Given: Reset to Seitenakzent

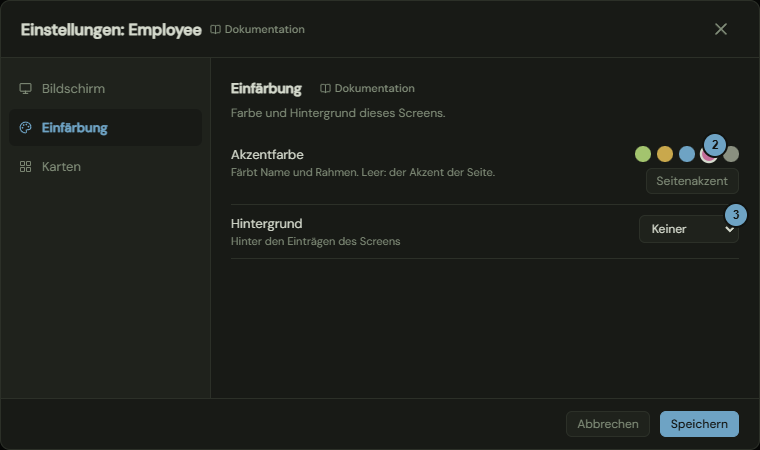Looking at the screenshot, I should [x=692, y=181].
